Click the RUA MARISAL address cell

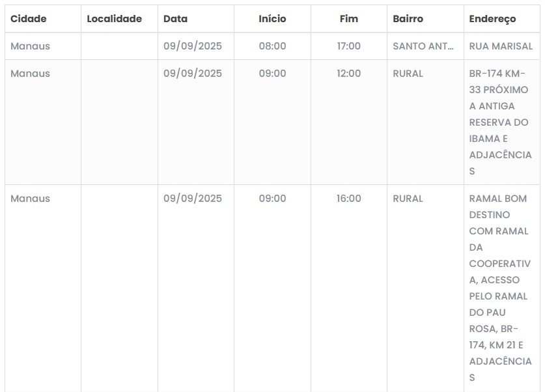pos(501,46)
